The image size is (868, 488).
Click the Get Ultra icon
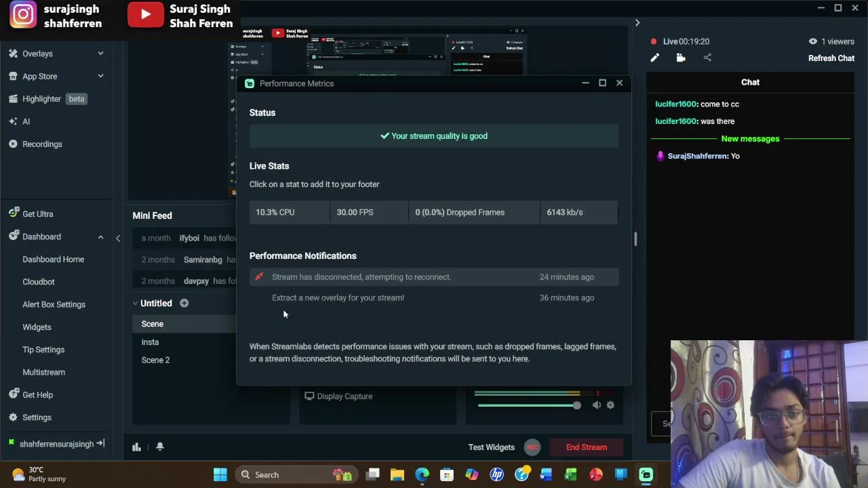13,213
